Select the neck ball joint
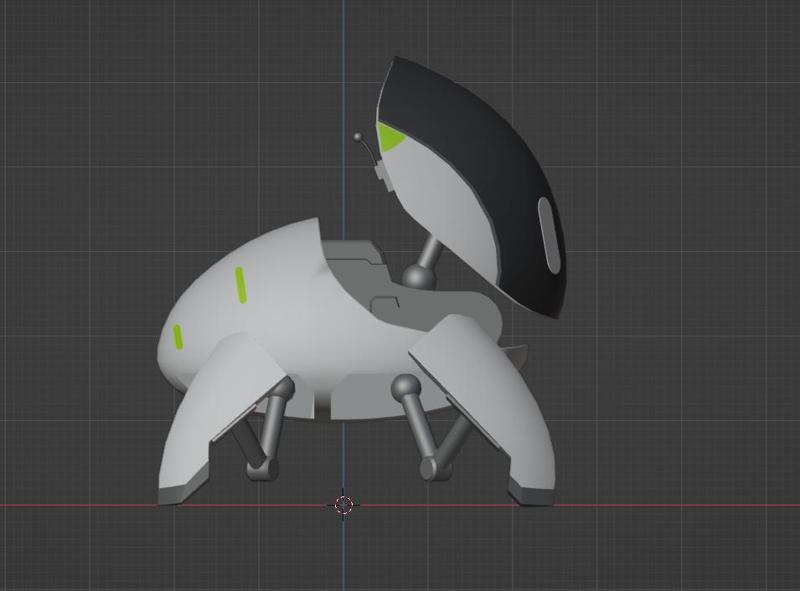 click(418, 275)
